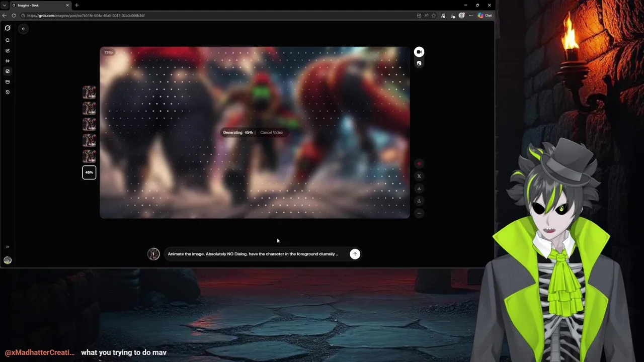Open the history icon in the sidebar
Screen dimensions: 644x362
pyautogui.click(x=8, y=92)
